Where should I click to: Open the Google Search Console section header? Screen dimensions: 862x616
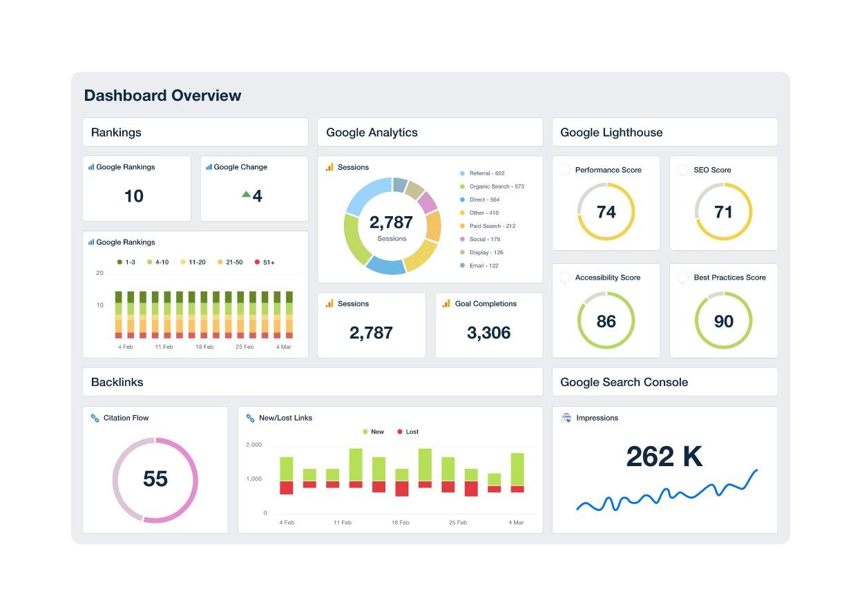[x=664, y=382]
